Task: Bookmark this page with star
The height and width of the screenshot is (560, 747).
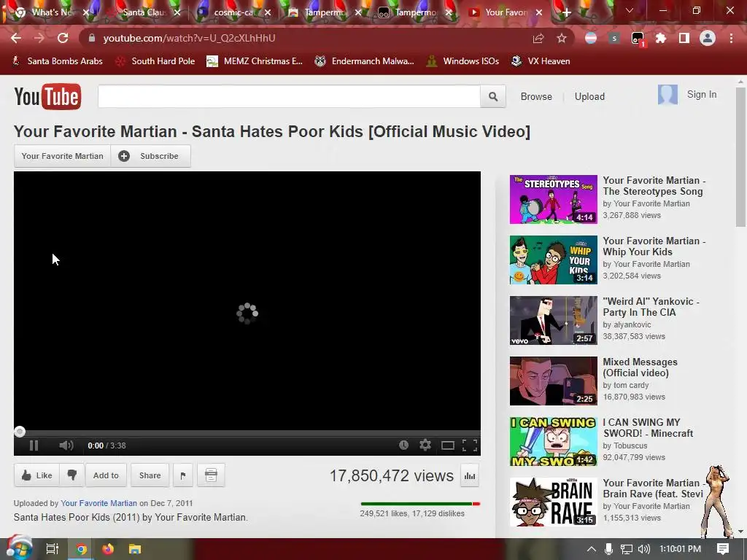Action: [562, 38]
